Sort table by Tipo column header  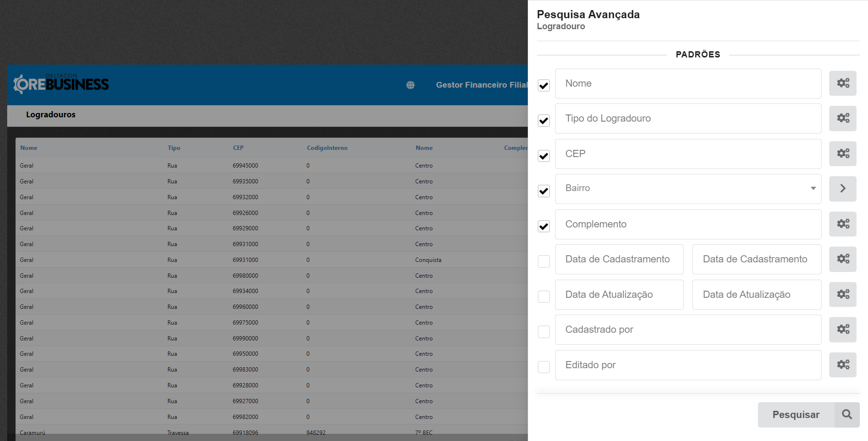coord(174,148)
